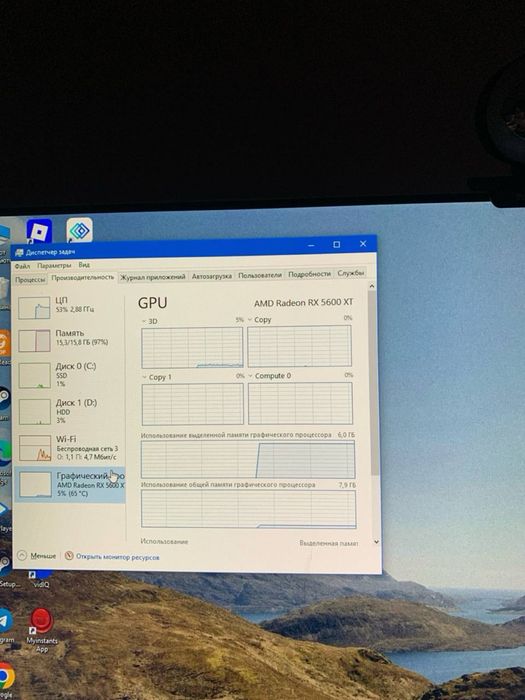Switch to the Журнал приложений tab
Image resolution: width=525 pixels, height=700 pixels.
(x=153, y=277)
